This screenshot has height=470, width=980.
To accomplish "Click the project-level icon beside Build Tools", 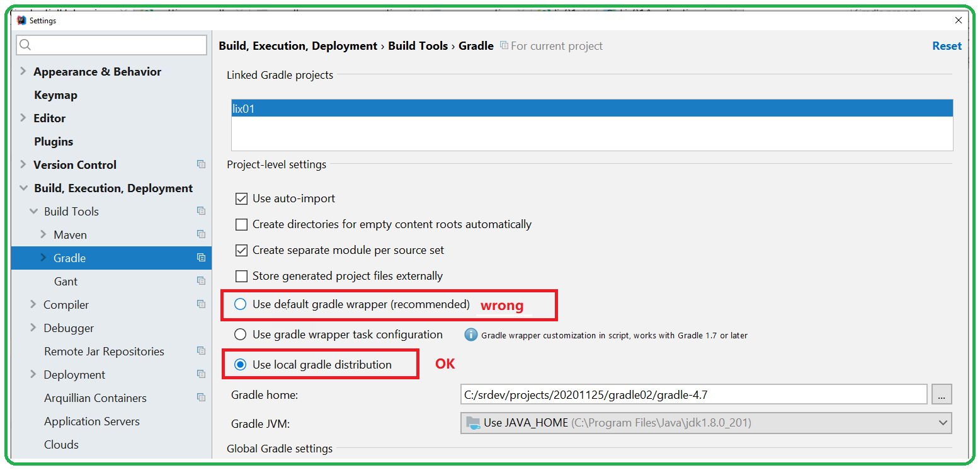I will tap(201, 211).
